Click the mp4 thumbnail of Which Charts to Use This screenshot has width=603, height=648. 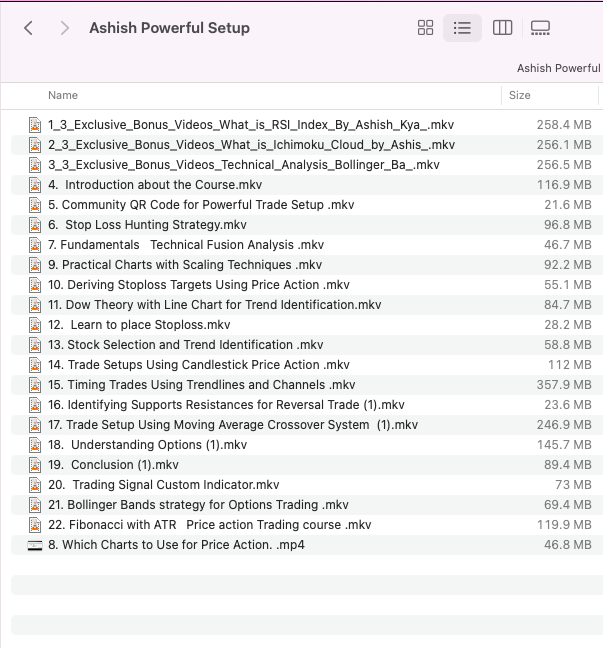click(x=35, y=545)
